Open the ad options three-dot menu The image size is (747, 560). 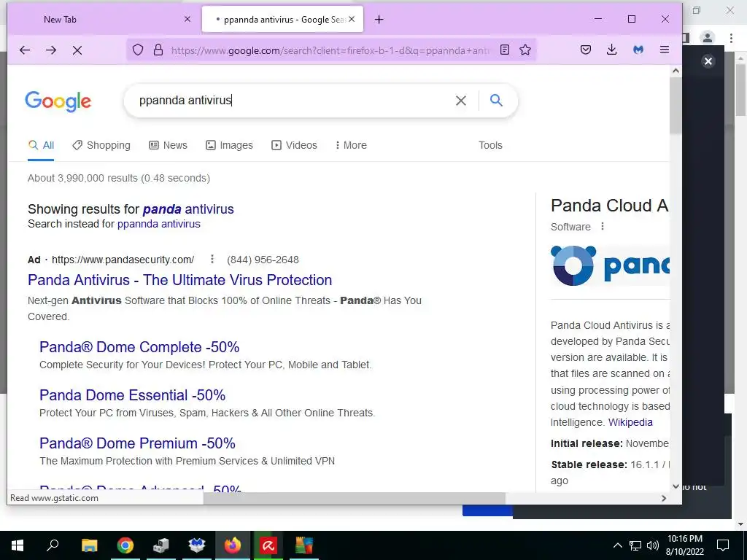click(x=212, y=259)
